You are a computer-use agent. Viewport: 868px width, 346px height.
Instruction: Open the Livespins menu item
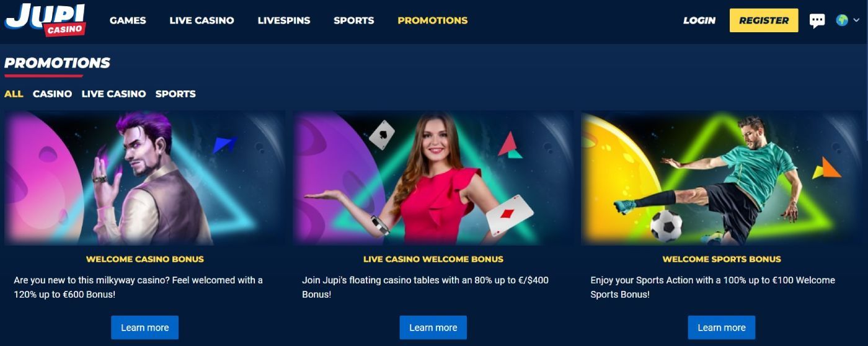pyautogui.click(x=284, y=20)
